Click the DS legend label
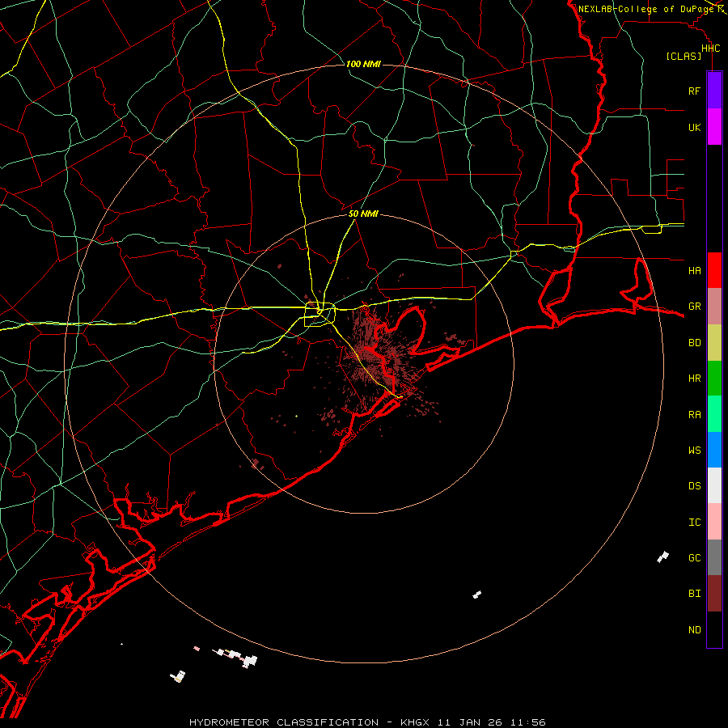This screenshot has width=728, height=728. (694, 486)
